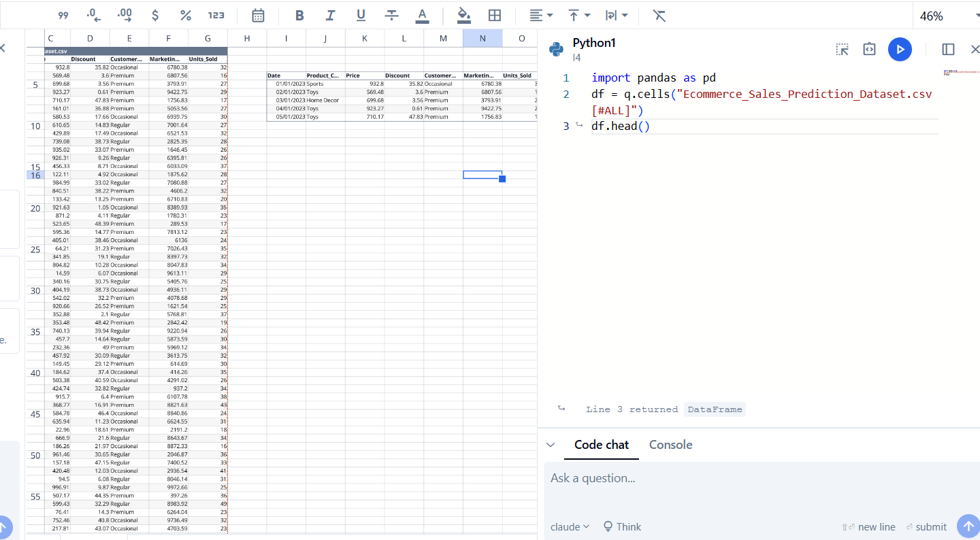Select row 16 header
The width and height of the screenshot is (980, 540).
(35, 175)
